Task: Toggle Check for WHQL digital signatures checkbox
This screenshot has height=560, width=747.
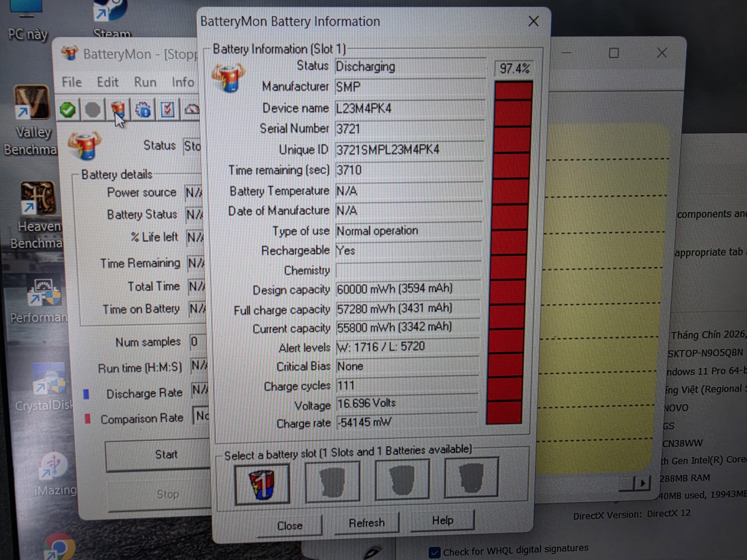Action: click(434, 553)
